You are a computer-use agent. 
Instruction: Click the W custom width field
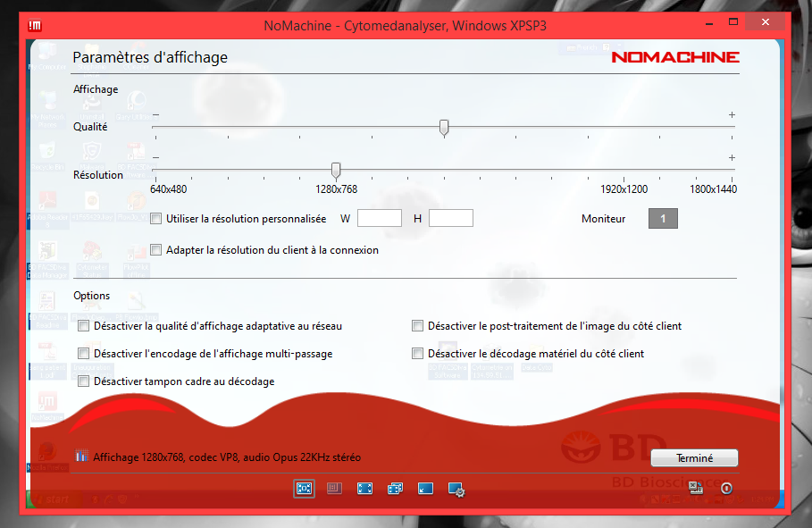point(380,218)
